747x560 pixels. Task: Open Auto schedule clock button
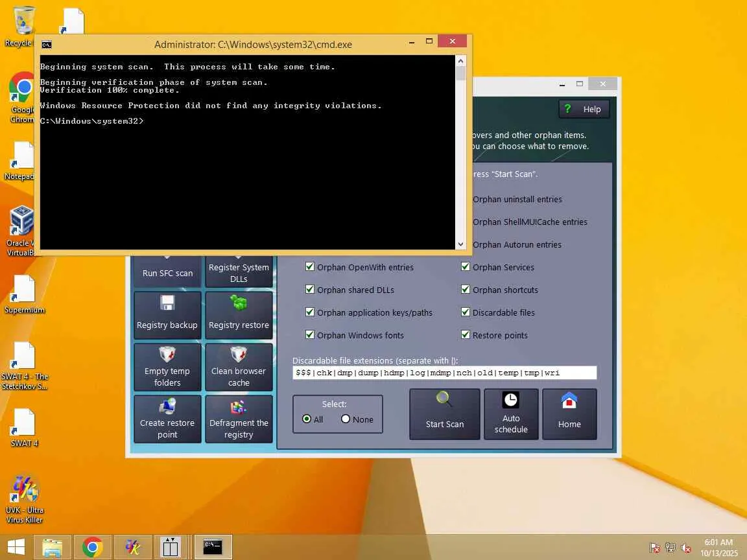point(511,414)
